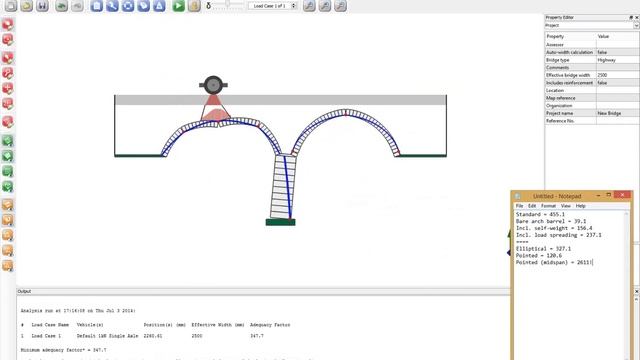Edit the Project name value New Bridge
The image size is (640, 360).
coord(618,113)
